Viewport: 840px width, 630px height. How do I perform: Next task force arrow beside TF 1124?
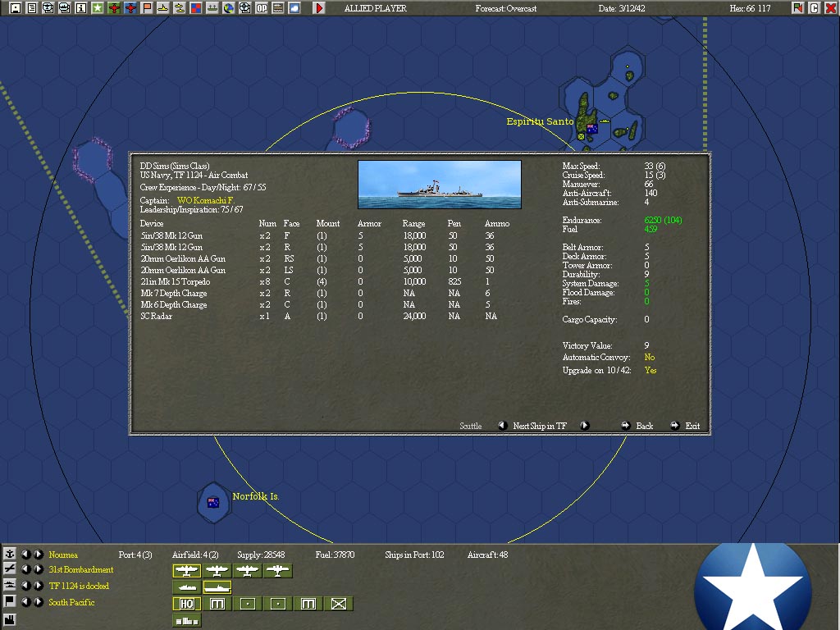[39, 585]
